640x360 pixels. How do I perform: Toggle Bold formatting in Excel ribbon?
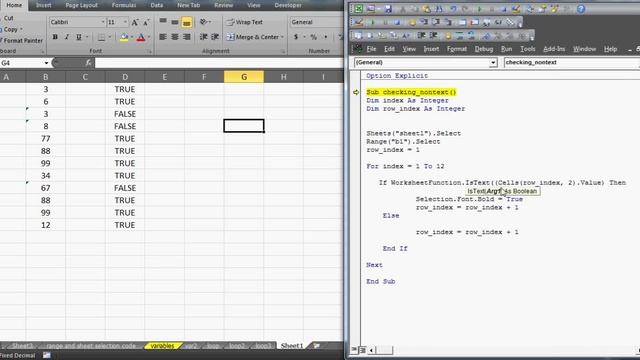click(55, 37)
